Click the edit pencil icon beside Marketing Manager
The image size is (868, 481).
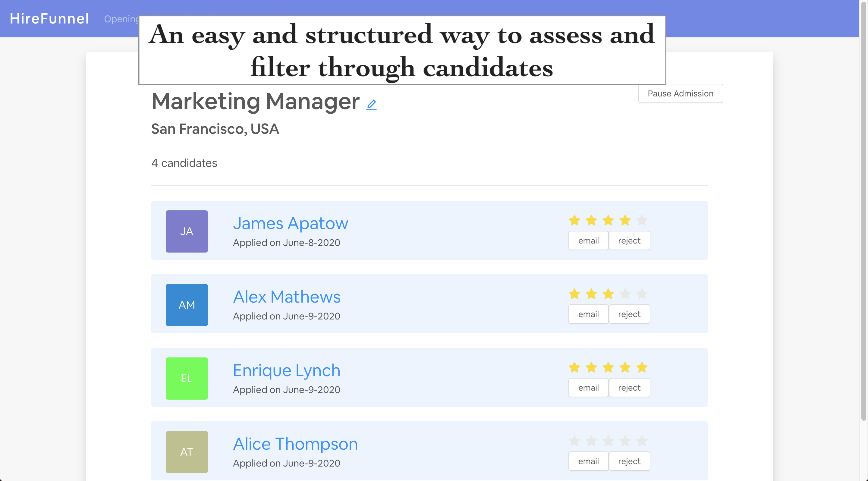371,105
